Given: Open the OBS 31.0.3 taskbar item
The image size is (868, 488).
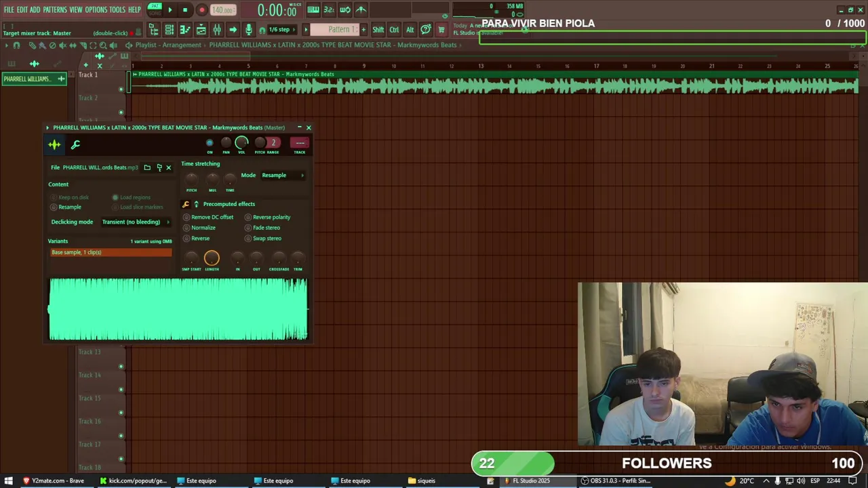Looking at the screenshot, I should coord(616,481).
